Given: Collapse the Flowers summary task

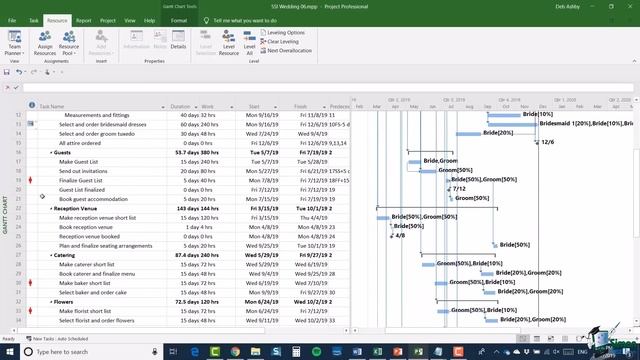Looking at the screenshot, I should click(x=51, y=302).
